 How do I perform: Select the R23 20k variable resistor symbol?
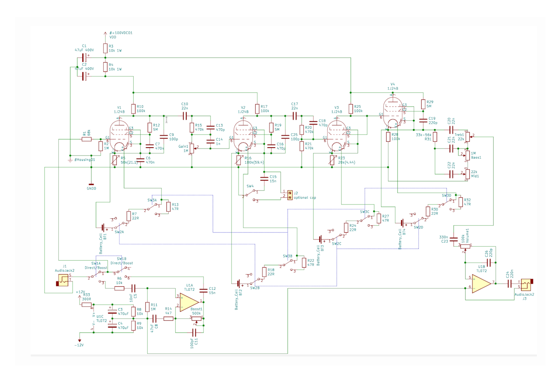332,160
